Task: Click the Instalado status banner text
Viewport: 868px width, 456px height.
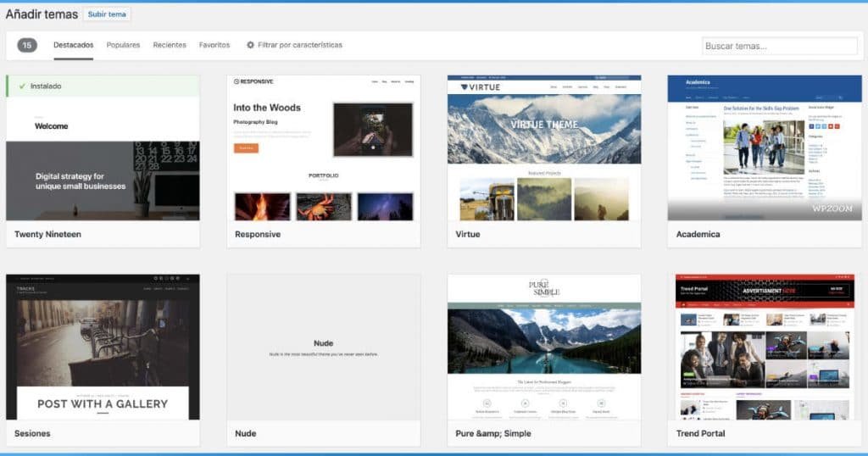Action: [x=46, y=86]
